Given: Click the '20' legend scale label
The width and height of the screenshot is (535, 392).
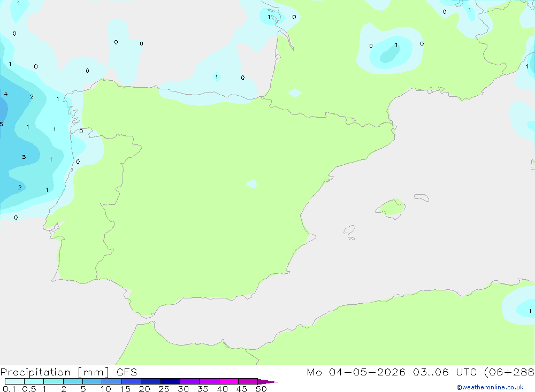Looking at the screenshot, I should coord(144,389).
